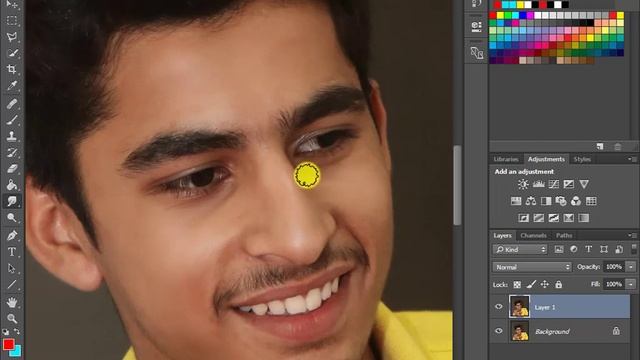This screenshot has width=640, height=360.
Task: Select the Hand tool
Action: pyautogui.click(x=12, y=302)
